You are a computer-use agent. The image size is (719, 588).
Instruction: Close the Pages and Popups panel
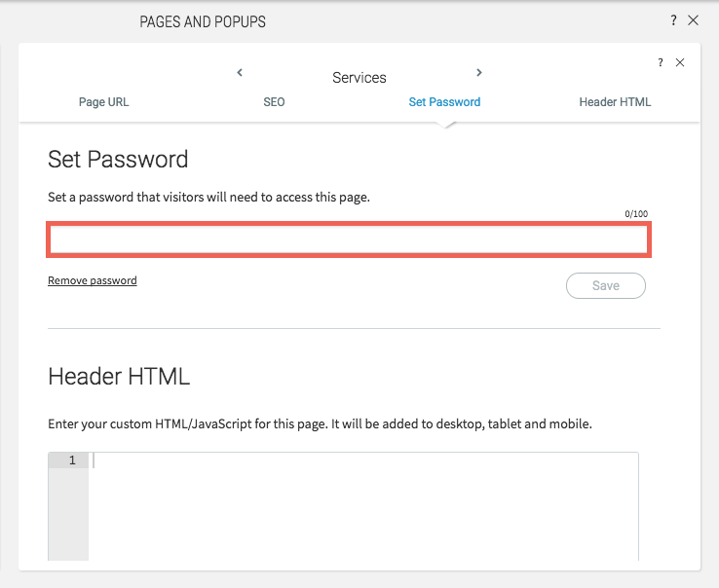[693, 20]
